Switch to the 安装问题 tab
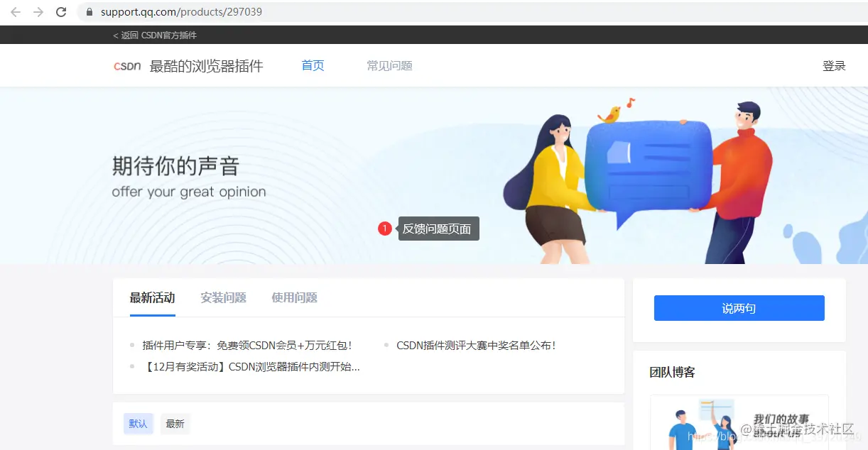Viewport: 868px width, 450px height. (x=223, y=297)
